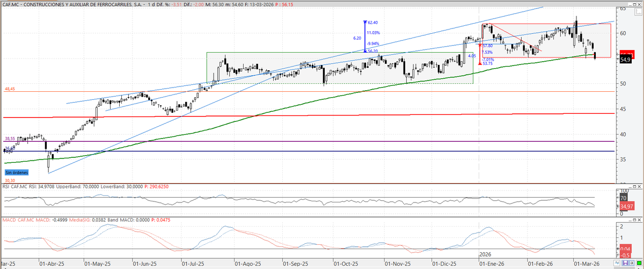Click the '53.75' red measurement label

click(487, 63)
